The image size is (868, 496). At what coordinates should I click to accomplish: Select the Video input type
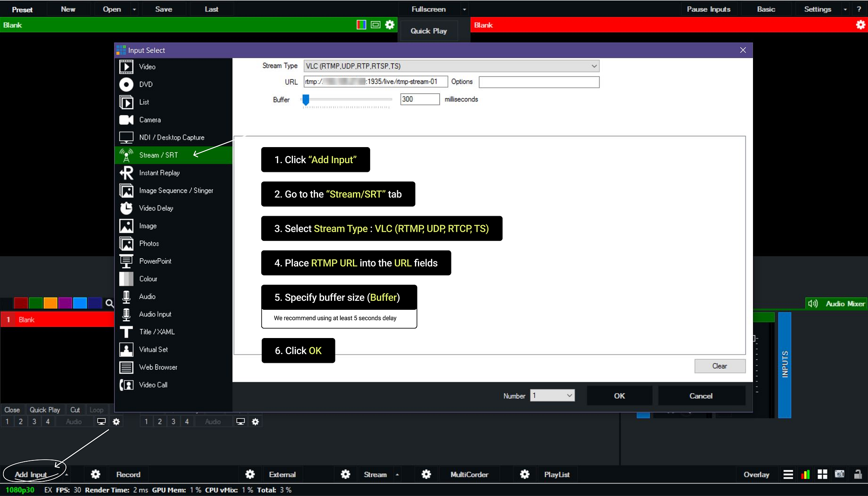[173, 67]
